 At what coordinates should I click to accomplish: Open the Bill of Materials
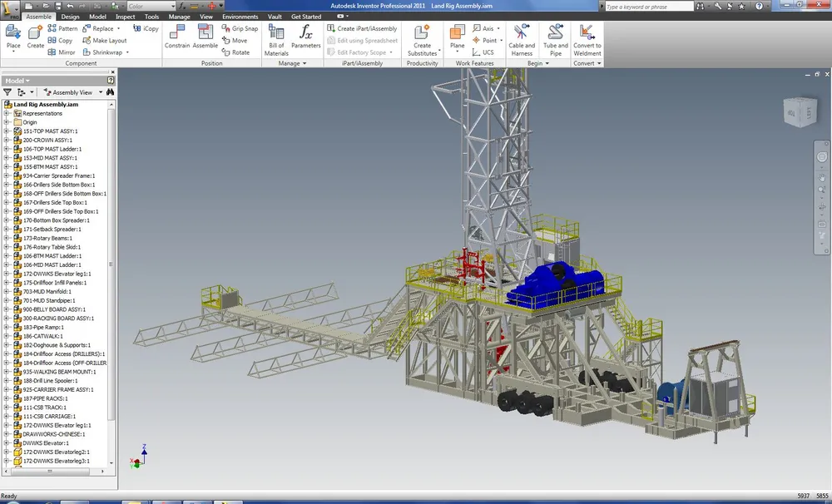[276, 40]
